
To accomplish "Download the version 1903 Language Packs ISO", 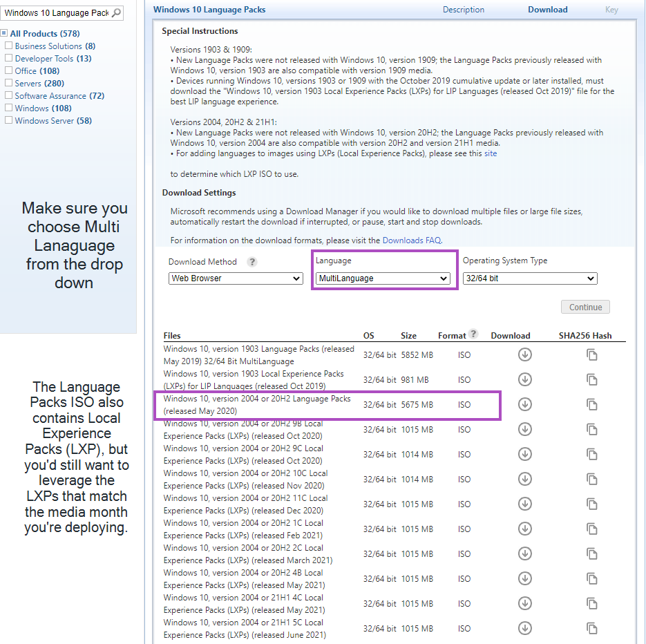I will 524,355.
